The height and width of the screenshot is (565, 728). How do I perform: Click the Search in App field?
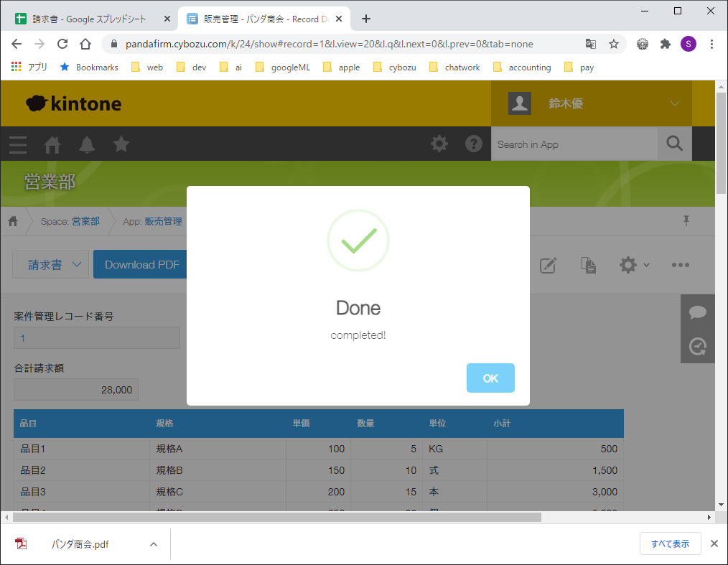(x=574, y=144)
